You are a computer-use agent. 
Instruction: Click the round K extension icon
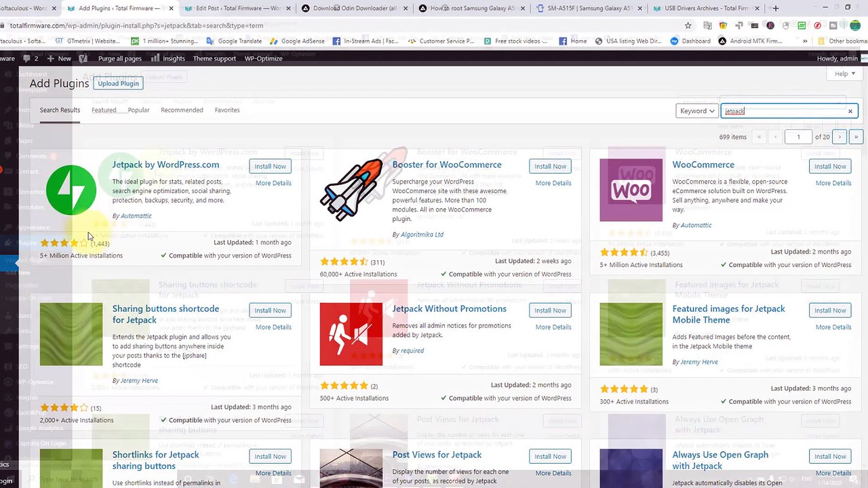pyautogui.click(x=770, y=26)
